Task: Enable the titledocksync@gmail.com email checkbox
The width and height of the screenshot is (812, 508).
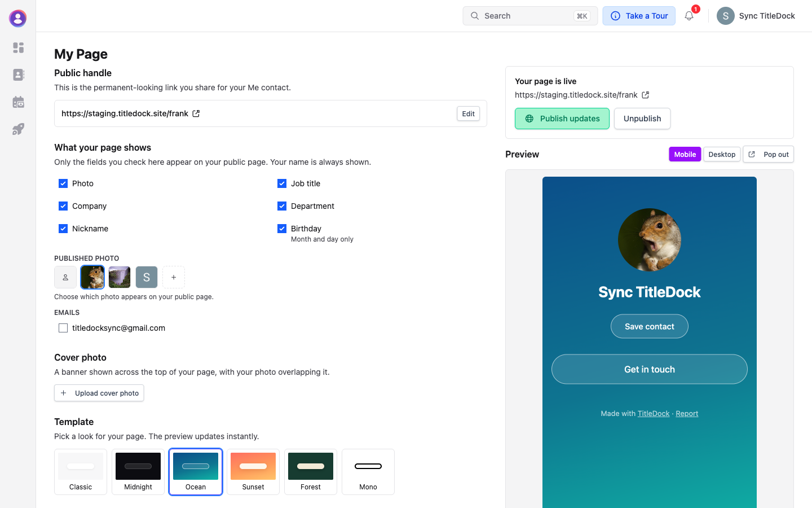Action: tap(63, 328)
